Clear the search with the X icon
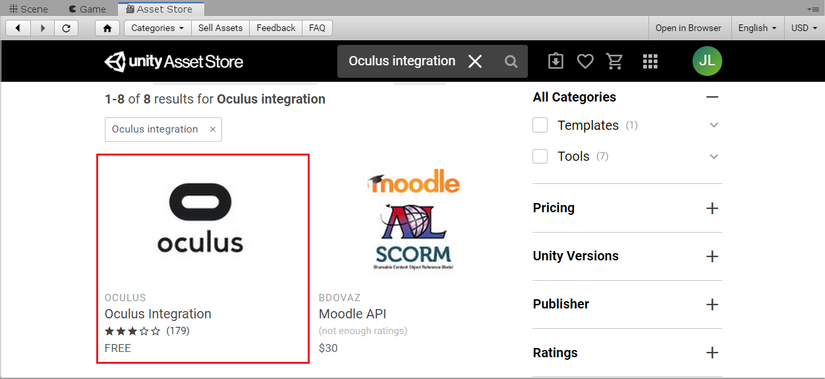This screenshot has width=825, height=379. point(475,62)
